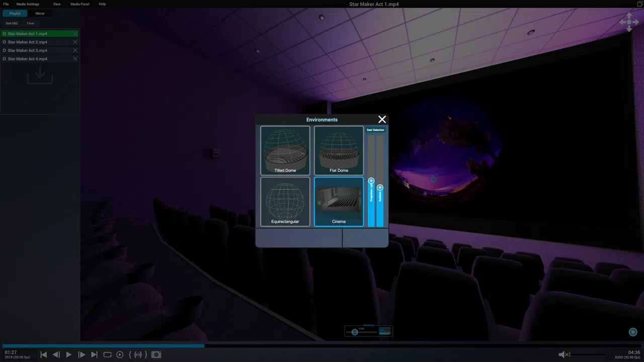Choose the Tilted Dome environment
This screenshot has height=362, width=644.
(285, 150)
